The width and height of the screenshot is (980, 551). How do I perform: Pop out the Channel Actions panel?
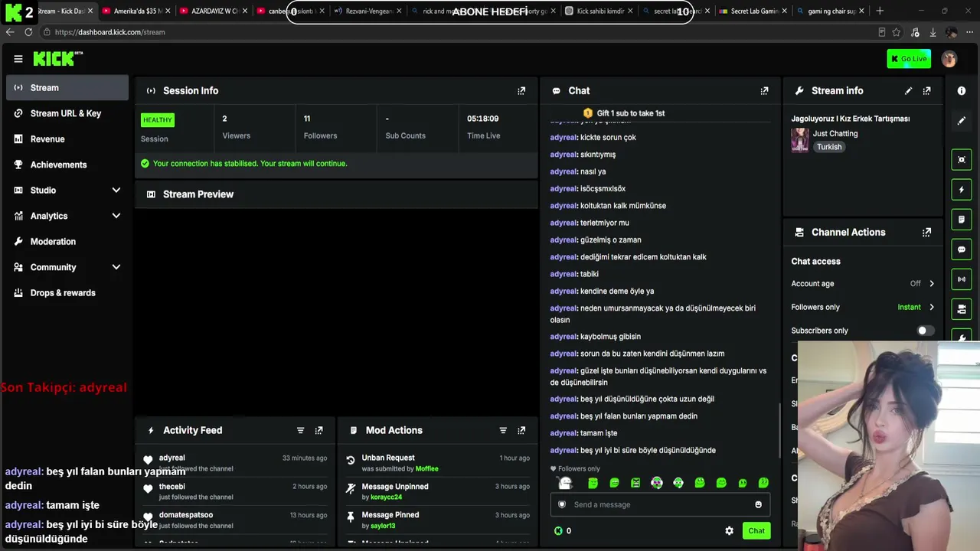926,232
